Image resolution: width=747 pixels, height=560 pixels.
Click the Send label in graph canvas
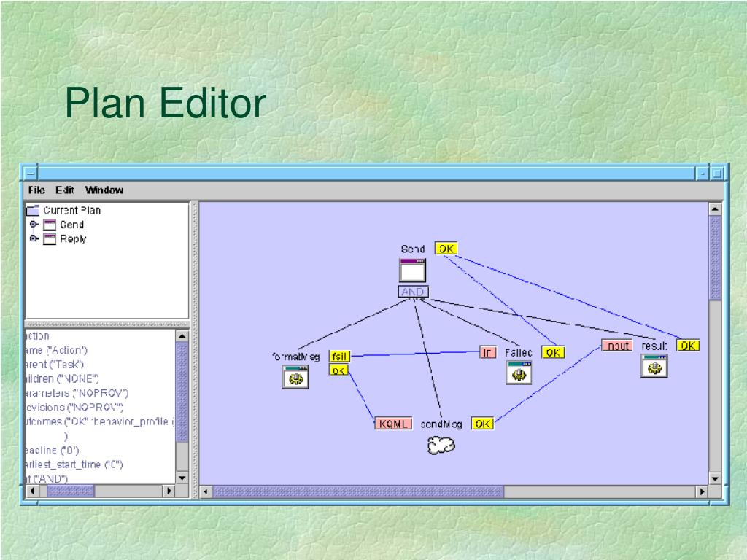413,249
